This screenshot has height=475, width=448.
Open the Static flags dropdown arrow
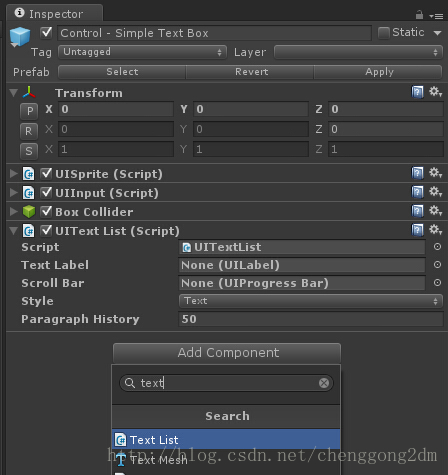pos(437,33)
